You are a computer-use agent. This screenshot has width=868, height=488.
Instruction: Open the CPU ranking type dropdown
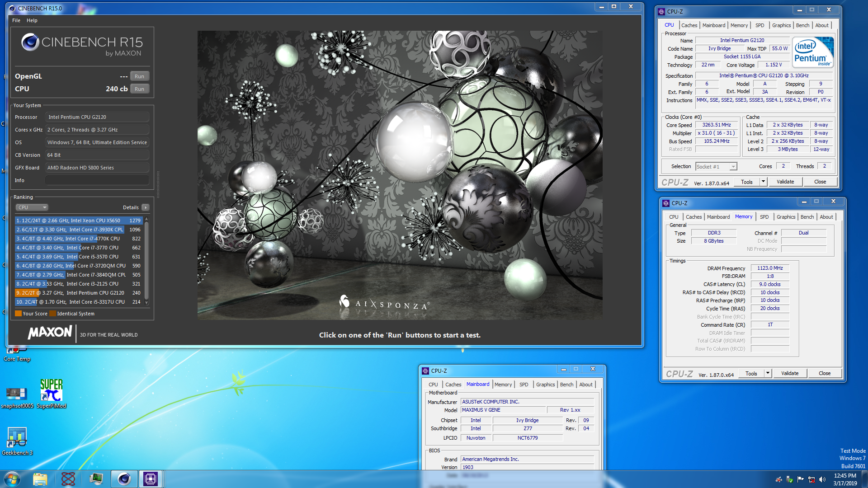[x=32, y=207]
